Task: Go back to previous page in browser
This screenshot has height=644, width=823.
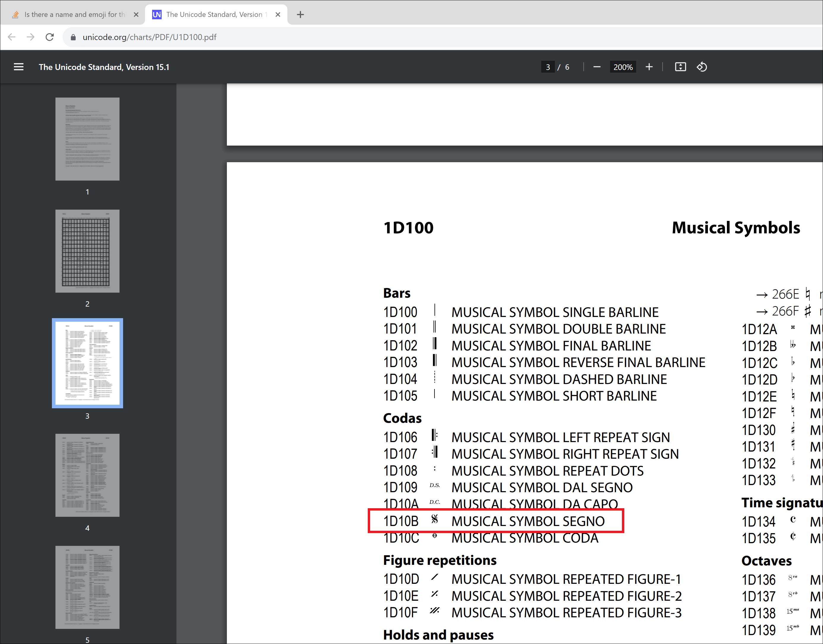Action: tap(12, 37)
